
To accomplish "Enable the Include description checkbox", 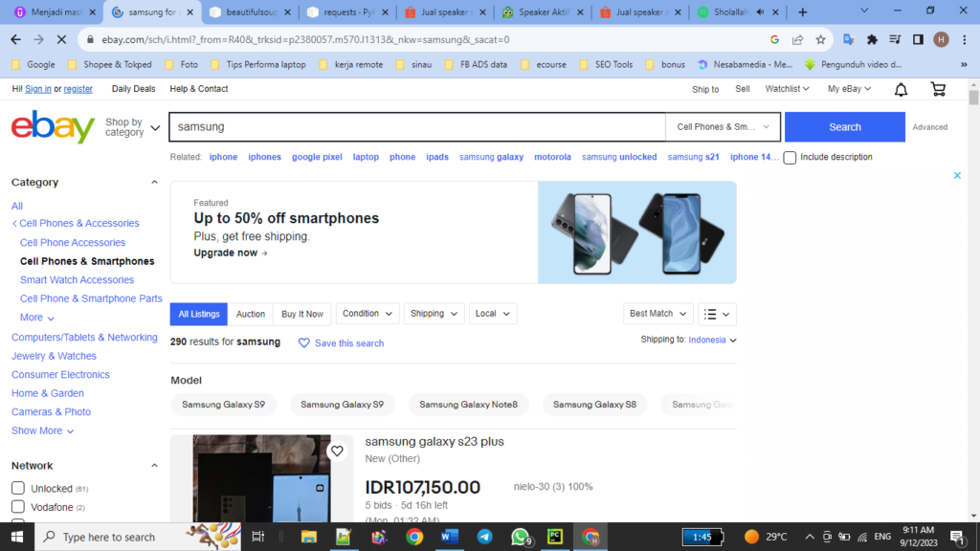I will click(x=789, y=157).
